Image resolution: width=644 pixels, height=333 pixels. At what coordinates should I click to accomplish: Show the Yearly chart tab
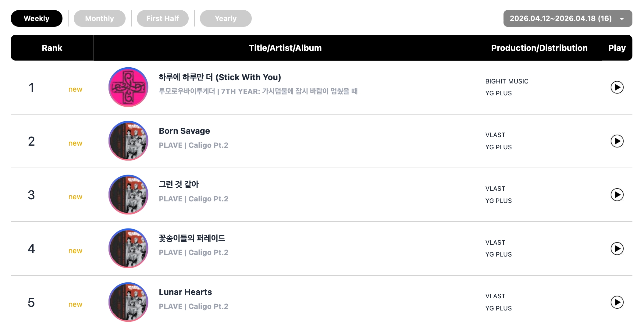226,19
